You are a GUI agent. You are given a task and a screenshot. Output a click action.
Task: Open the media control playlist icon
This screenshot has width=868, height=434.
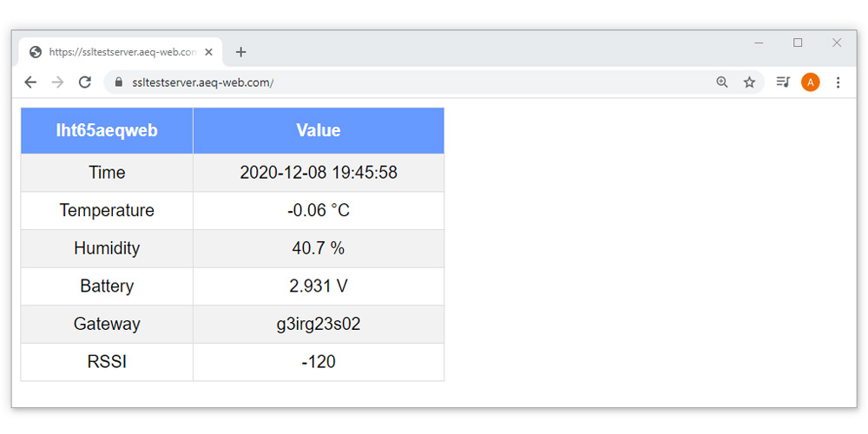click(783, 82)
